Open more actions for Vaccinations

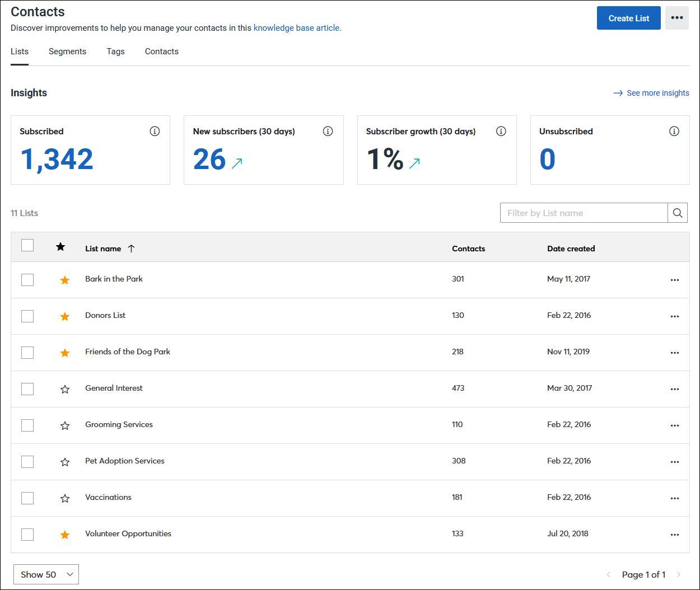(x=675, y=498)
